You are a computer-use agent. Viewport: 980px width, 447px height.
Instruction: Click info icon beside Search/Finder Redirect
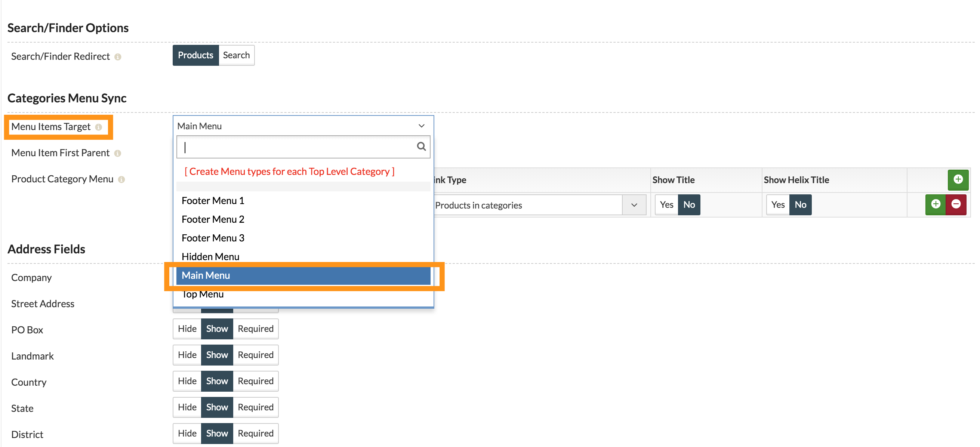click(118, 57)
